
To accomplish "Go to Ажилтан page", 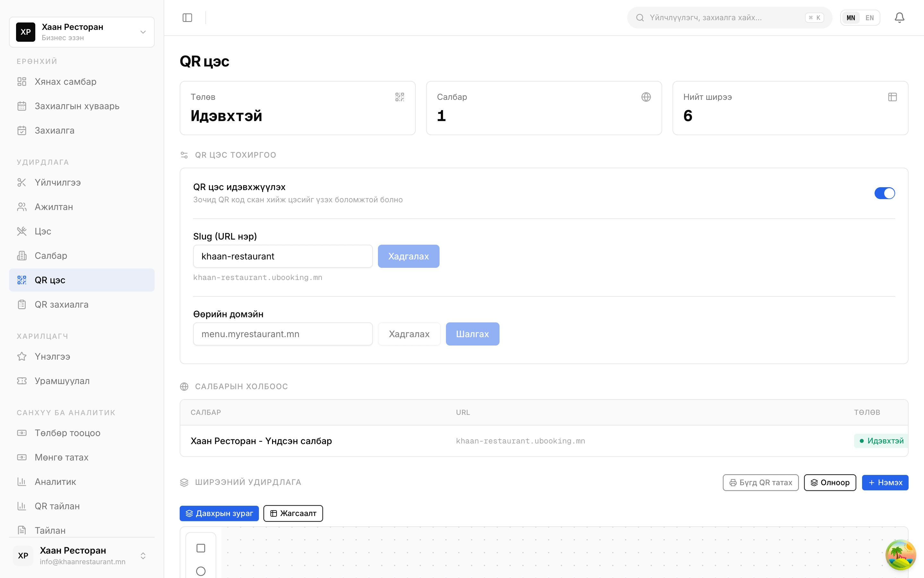I will 82,207.
